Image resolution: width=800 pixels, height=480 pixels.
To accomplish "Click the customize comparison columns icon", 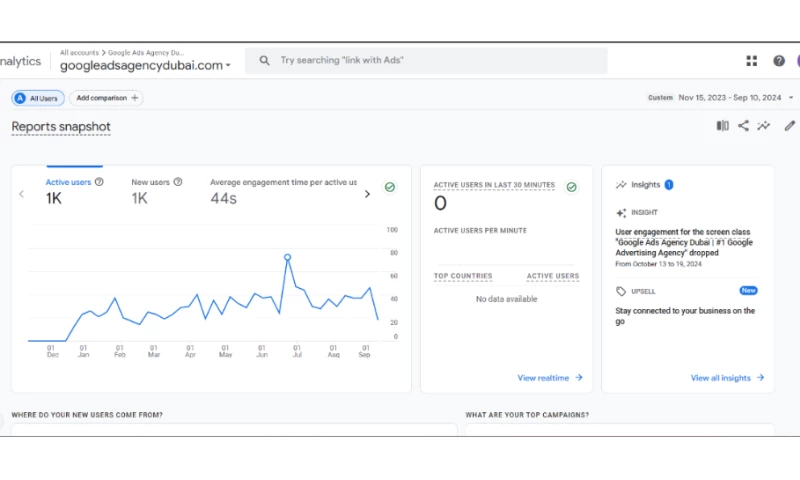I will pos(722,125).
